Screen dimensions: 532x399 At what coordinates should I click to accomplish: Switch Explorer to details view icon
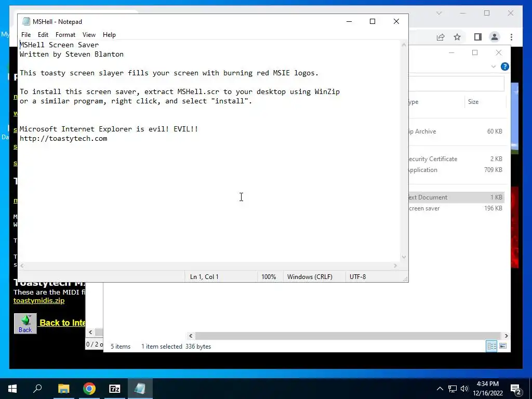[x=491, y=346]
